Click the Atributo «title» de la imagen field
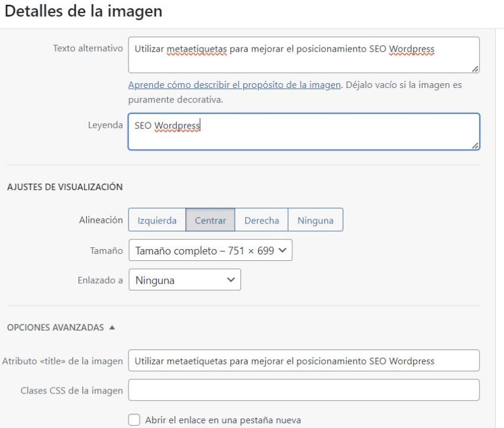Screen dimensions: 504x428 (298, 360)
